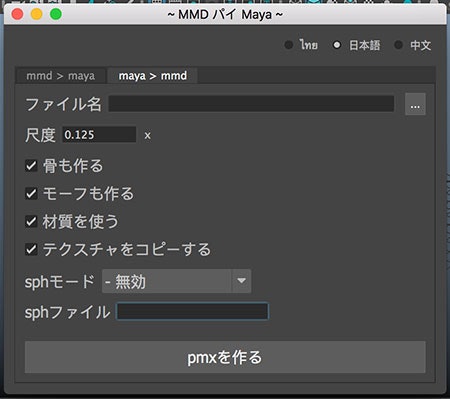
Task: Click the sphファイル input field
Action: click(192, 311)
